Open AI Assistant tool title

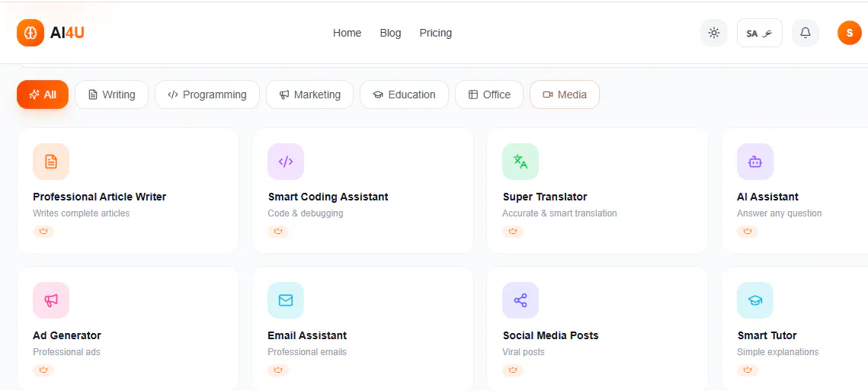[768, 197]
